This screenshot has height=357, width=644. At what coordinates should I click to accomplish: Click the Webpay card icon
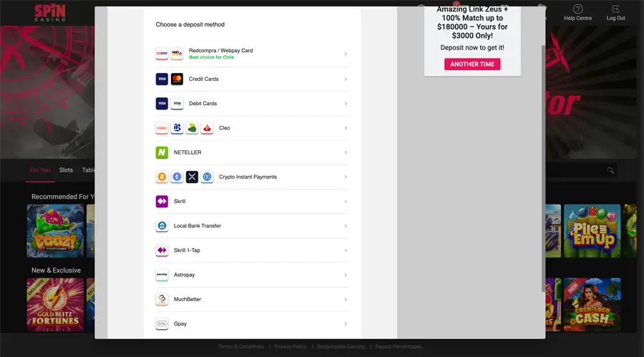177,54
